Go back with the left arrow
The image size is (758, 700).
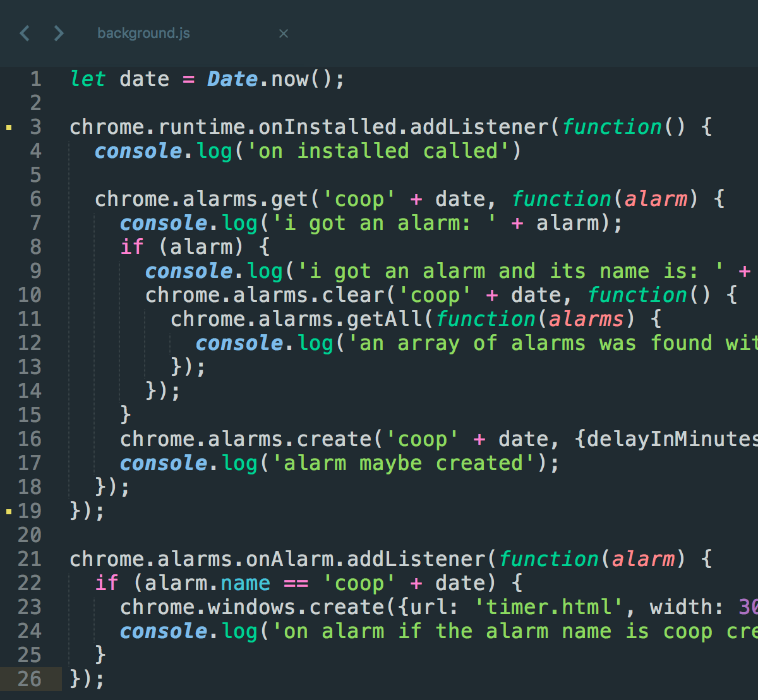(25, 33)
